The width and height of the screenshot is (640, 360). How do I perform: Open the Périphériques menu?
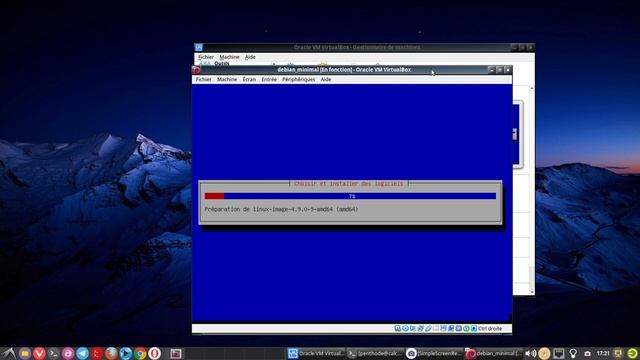tap(298, 80)
